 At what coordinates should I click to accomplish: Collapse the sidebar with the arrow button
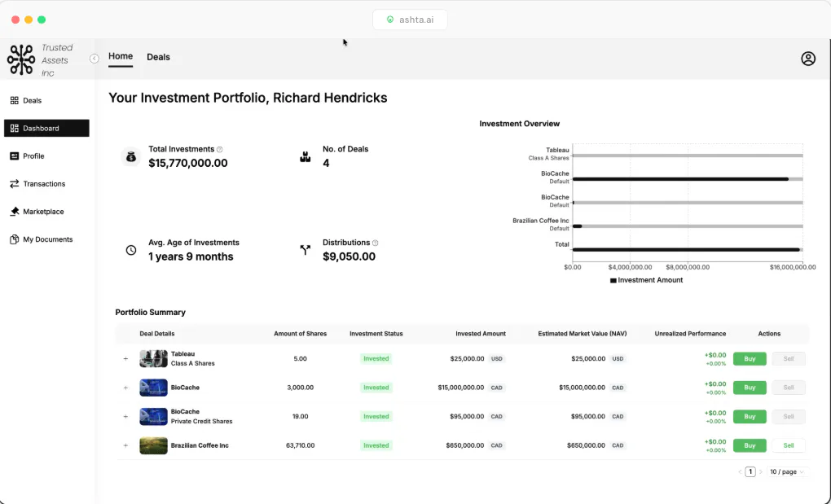tap(95, 59)
